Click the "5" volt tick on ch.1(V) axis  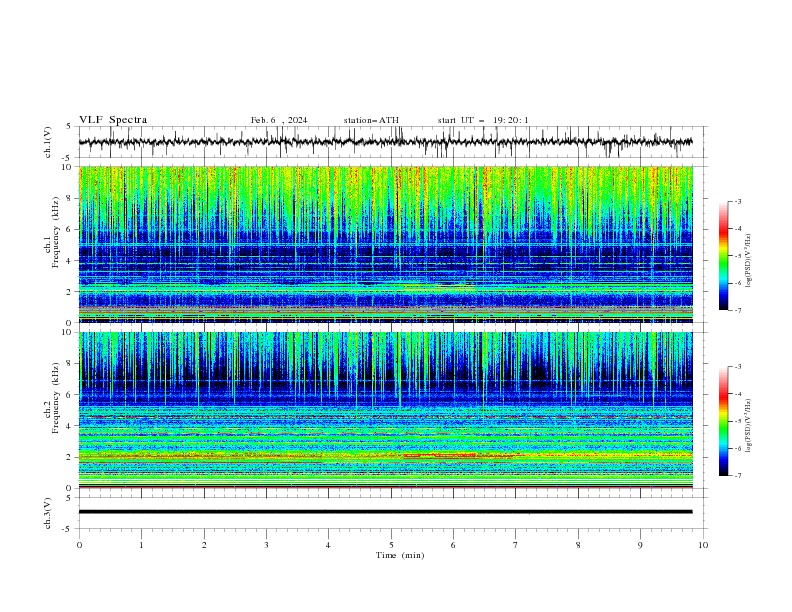70,126
